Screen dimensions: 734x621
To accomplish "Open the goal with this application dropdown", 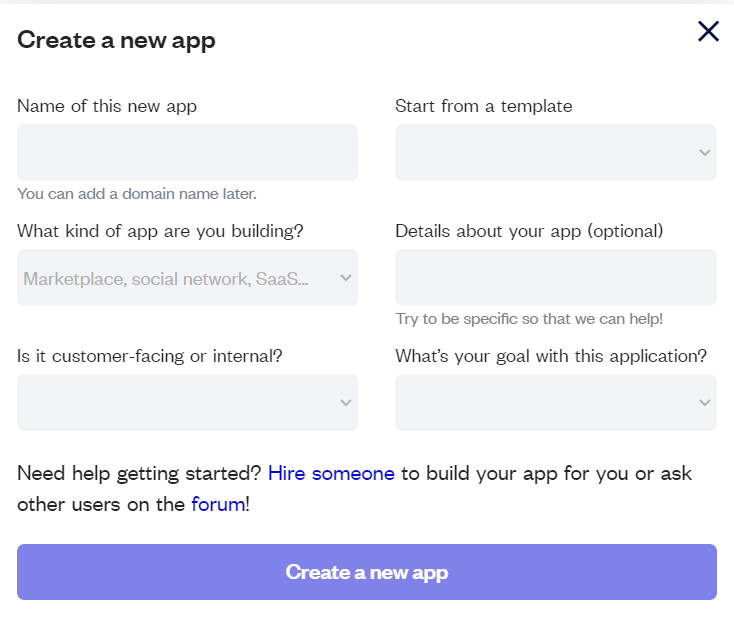I will (x=556, y=402).
